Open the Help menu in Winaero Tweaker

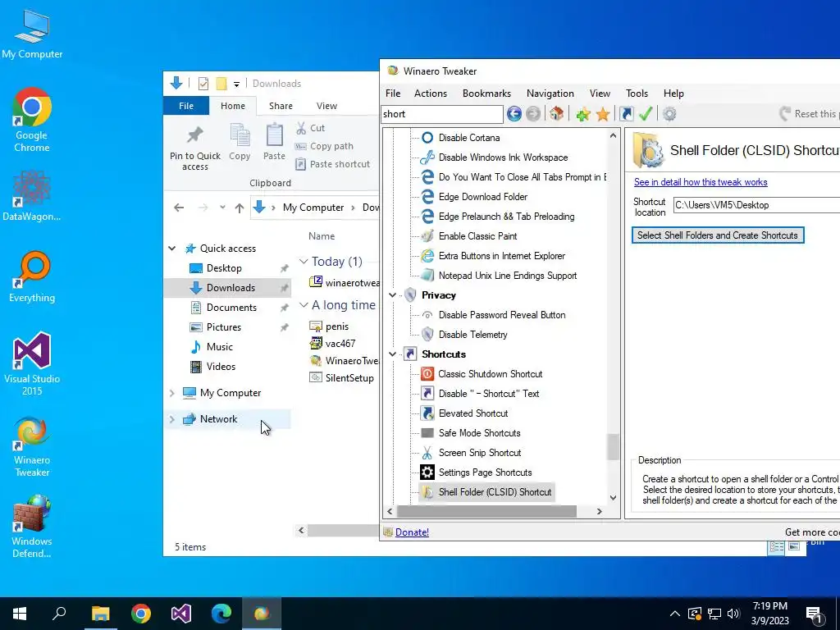673,94
